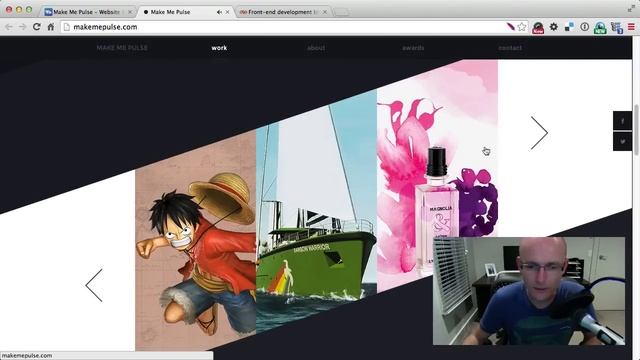Close the active Make Me Pulse tab

(228, 12)
